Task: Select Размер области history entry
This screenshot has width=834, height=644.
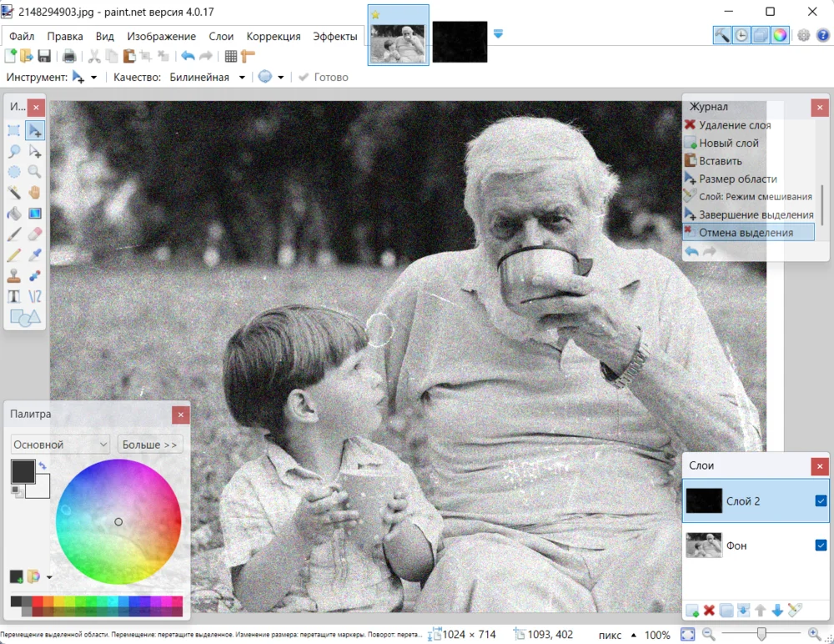Action: click(x=748, y=179)
